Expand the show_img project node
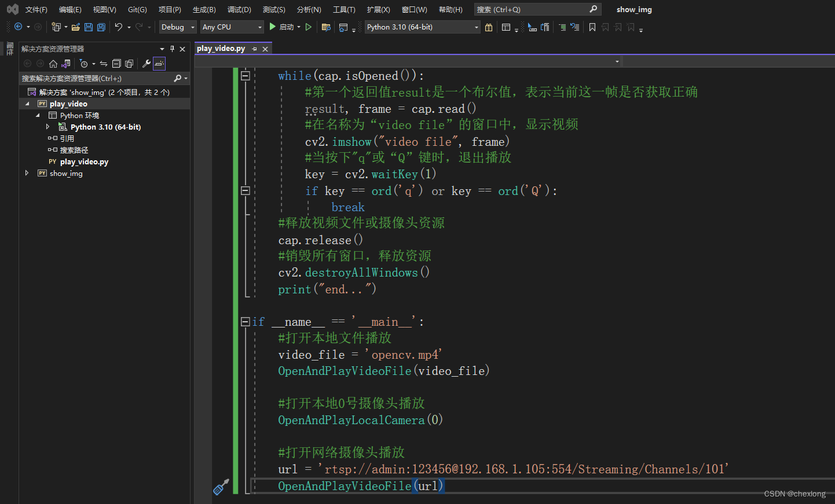This screenshot has width=835, height=504. pyautogui.click(x=27, y=173)
